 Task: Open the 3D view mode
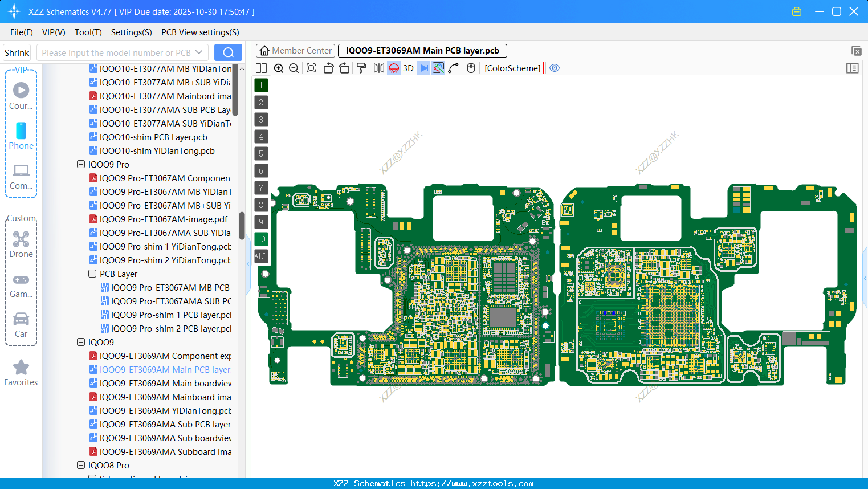[407, 68]
